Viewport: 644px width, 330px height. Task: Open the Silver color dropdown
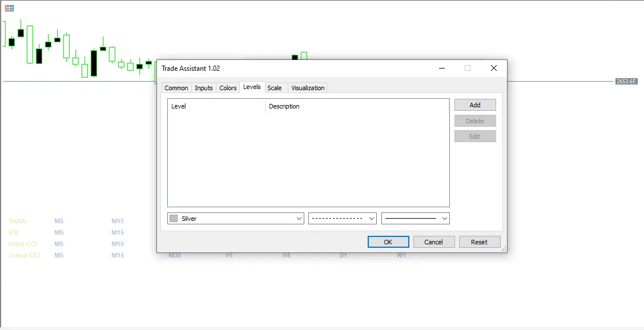point(236,219)
